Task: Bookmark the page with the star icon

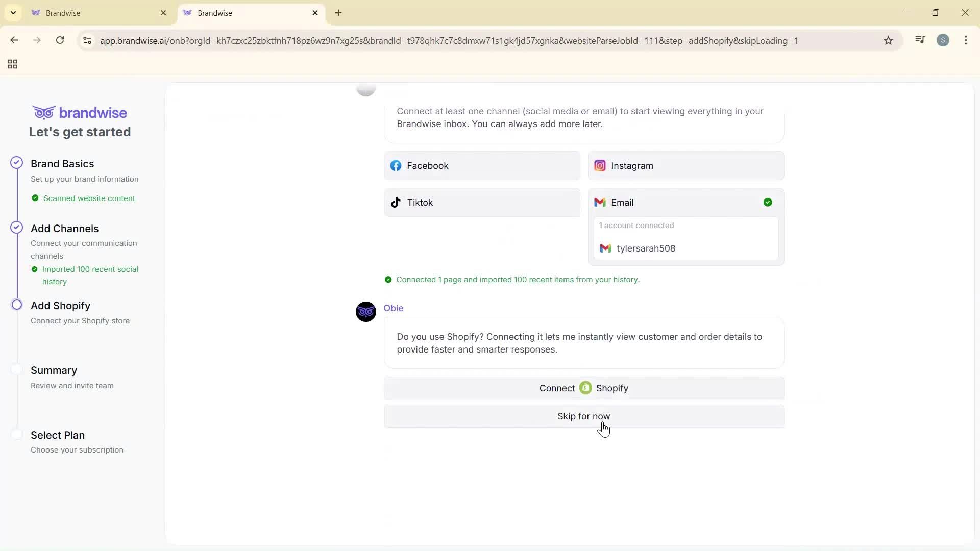Action: (x=888, y=40)
